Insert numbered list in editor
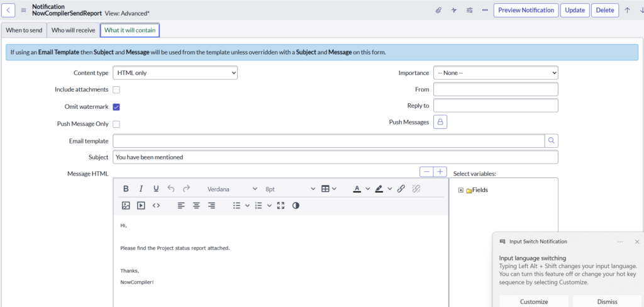 point(258,206)
